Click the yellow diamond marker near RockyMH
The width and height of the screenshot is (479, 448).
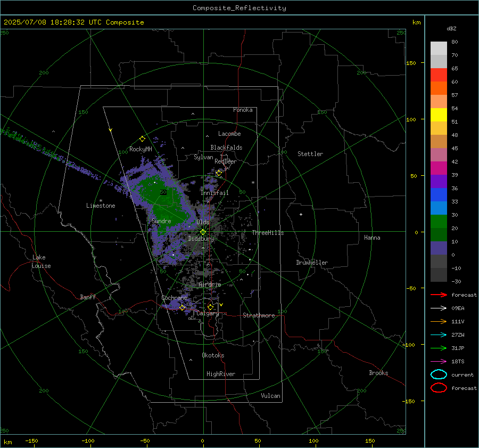(142, 139)
